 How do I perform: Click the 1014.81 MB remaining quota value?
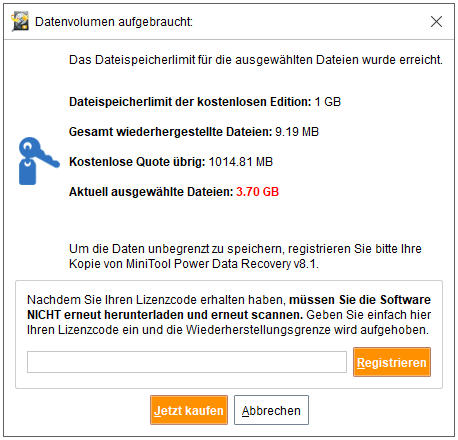coord(241,162)
